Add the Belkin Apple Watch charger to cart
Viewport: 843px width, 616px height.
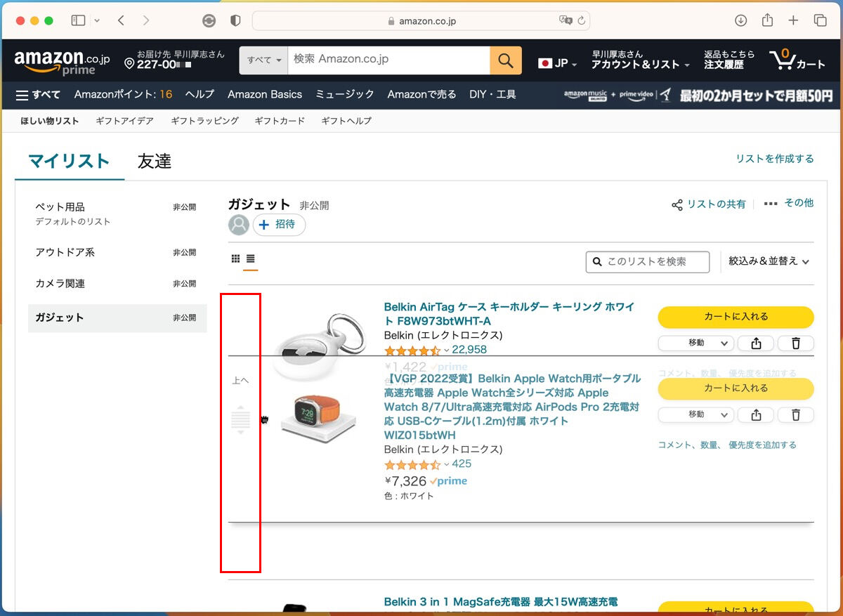tap(736, 388)
